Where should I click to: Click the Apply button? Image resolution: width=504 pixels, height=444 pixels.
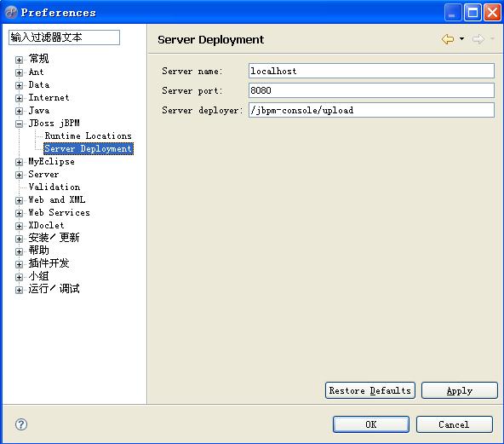tap(460, 390)
